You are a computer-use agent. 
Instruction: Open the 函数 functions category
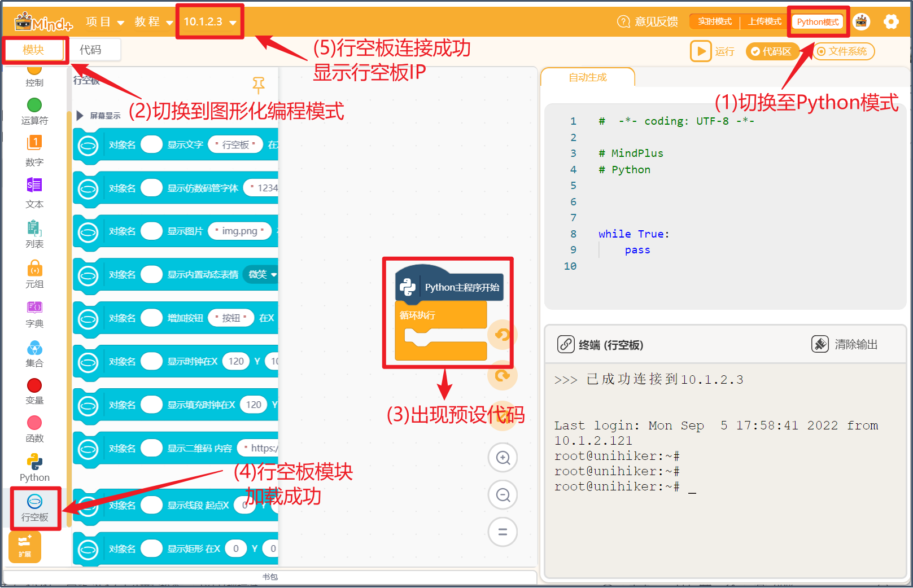point(34,429)
